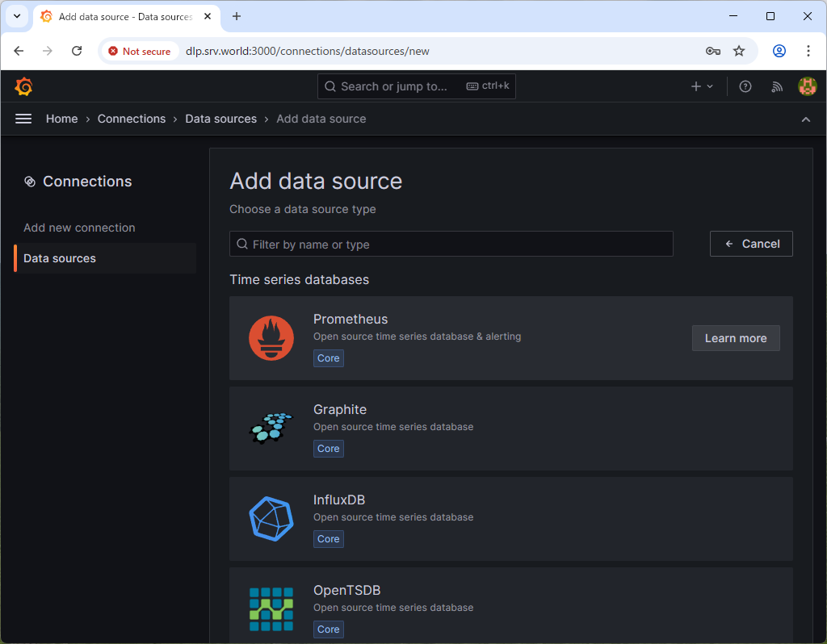Click the Not secure site badge
827x644 pixels.
140,51
